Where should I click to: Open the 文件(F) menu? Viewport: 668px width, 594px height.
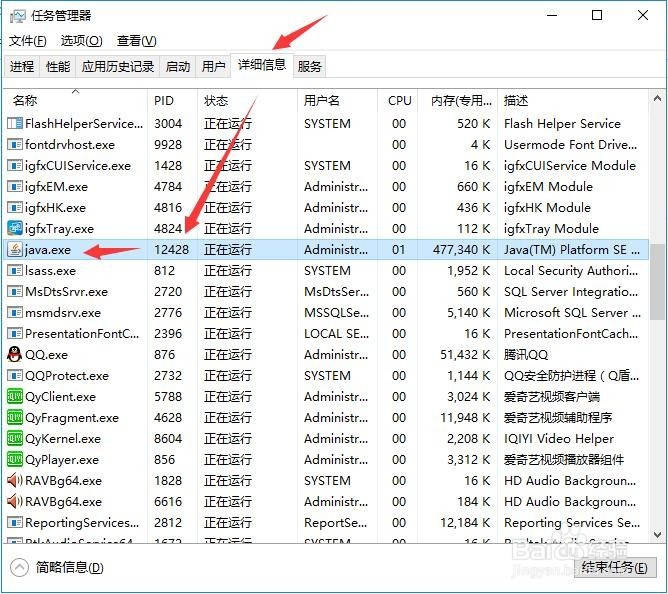(x=28, y=41)
